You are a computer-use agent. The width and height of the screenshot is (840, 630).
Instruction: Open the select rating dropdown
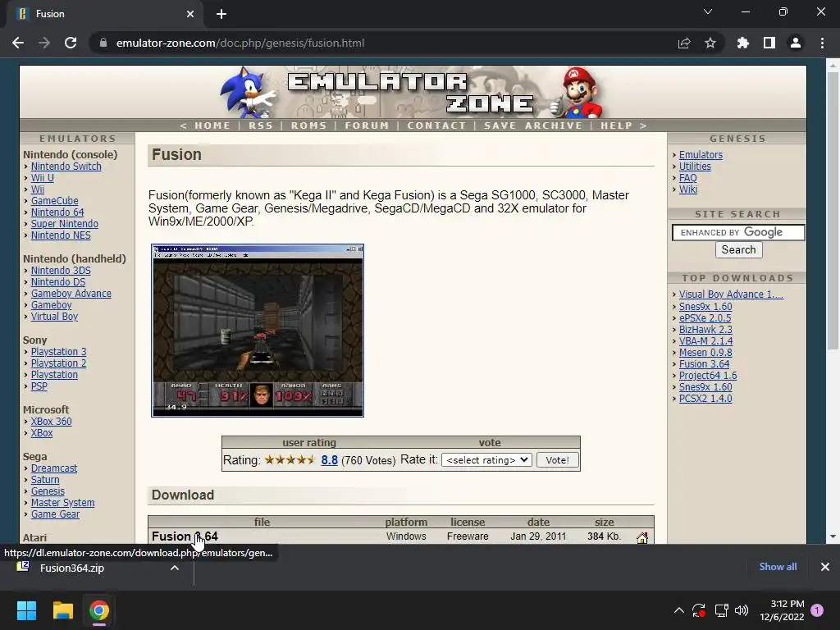486,460
